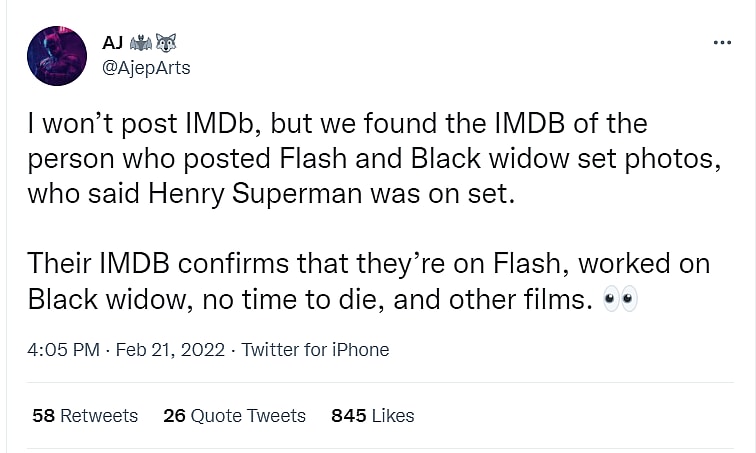756x453 pixels.
Task: Click the @AjepArts handle
Action: (146, 68)
